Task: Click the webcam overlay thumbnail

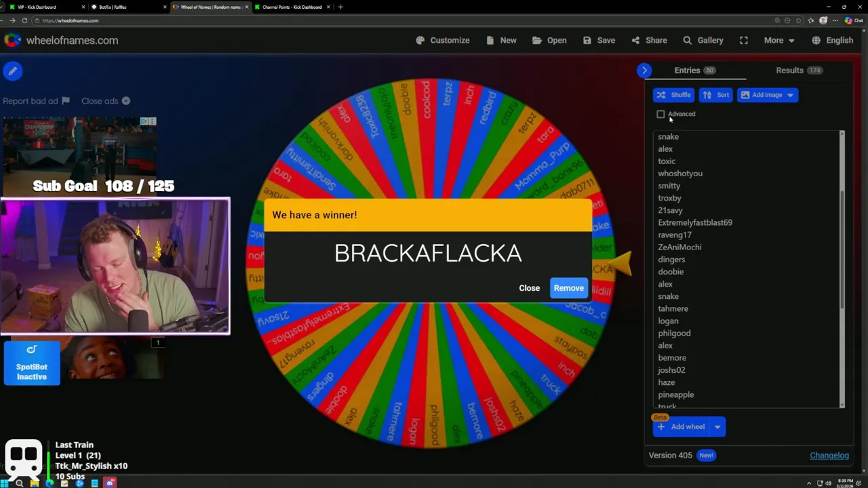Action: [x=115, y=266]
